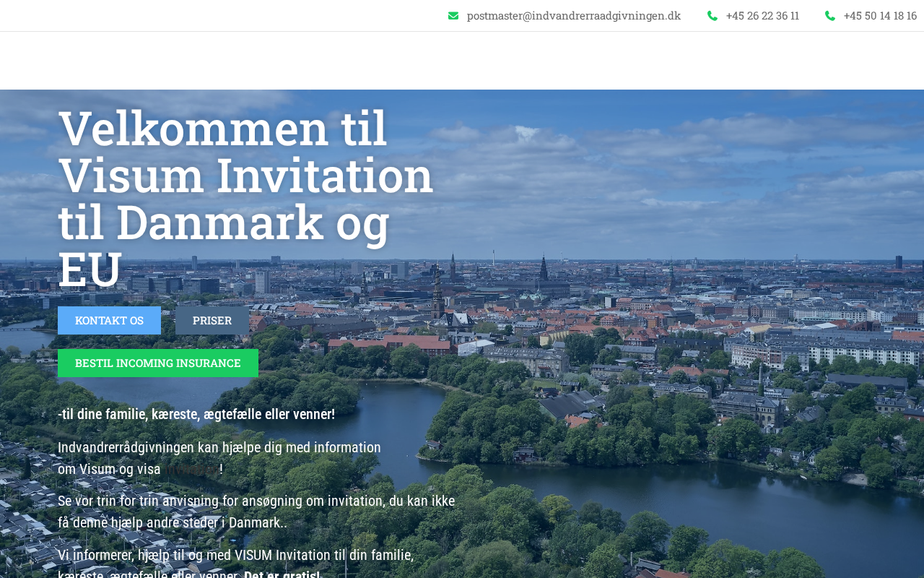Open the postmaster@indvandrerraadgivningen.dk email link

[x=573, y=16]
